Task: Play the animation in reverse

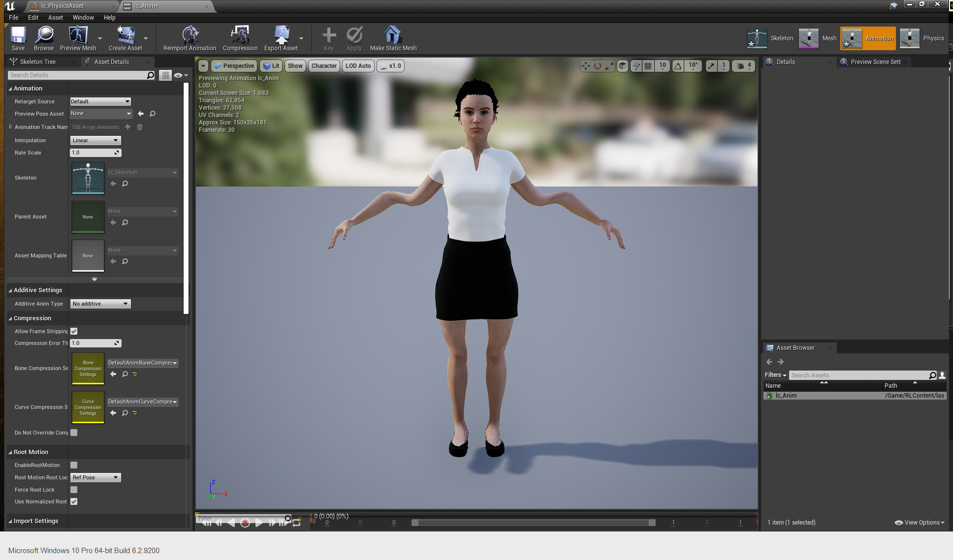Action: tap(231, 523)
